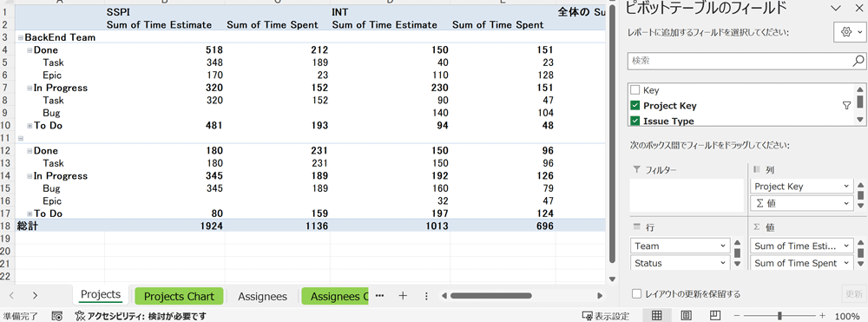Click the macro recording icon in the status bar

56,316
